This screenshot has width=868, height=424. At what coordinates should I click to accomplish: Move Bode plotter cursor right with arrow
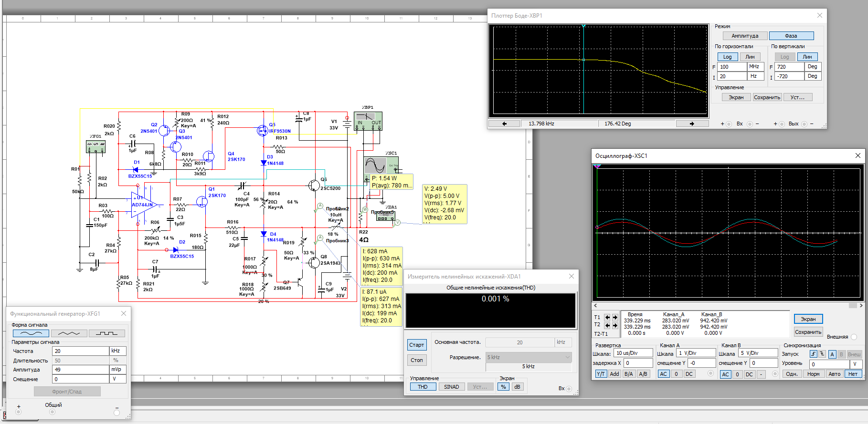pyautogui.click(x=692, y=124)
